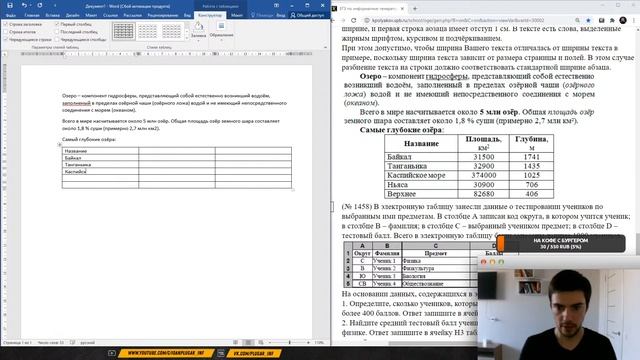Collapse the Word ribbon with chevron
Image resolution: width=640 pixels, height=360 pixels.
(325, 47)
